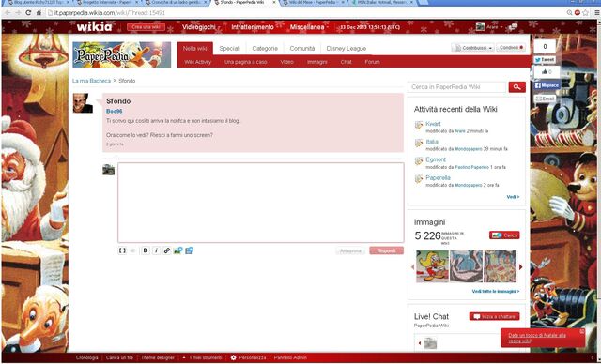This screenshot has width=601, height=364.
Task: Expand the Contribuisci dropdown
Action: tap(472, 48)
